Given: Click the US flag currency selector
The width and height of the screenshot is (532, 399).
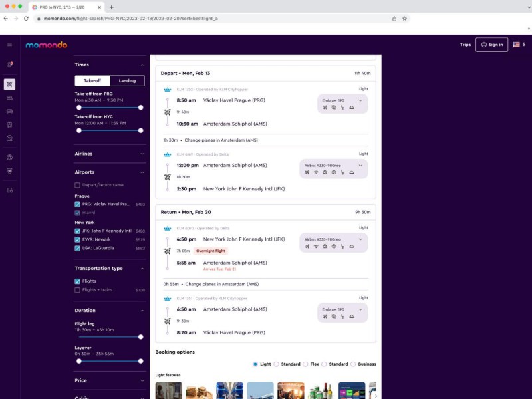Looking at the screenshot, I should point(519,45).
